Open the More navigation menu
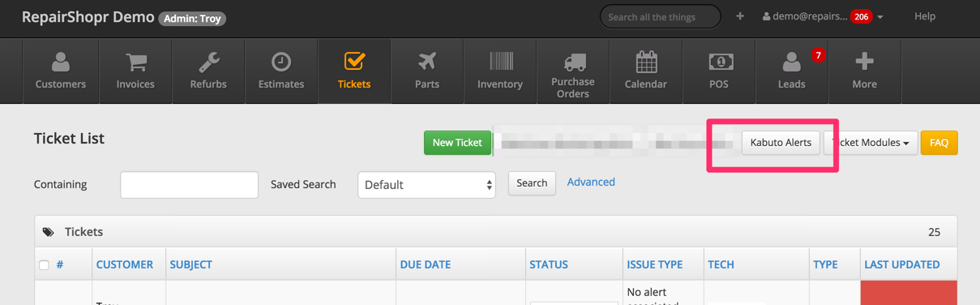Viewport: 980px width, 305px height. click(x=865, y=71)
